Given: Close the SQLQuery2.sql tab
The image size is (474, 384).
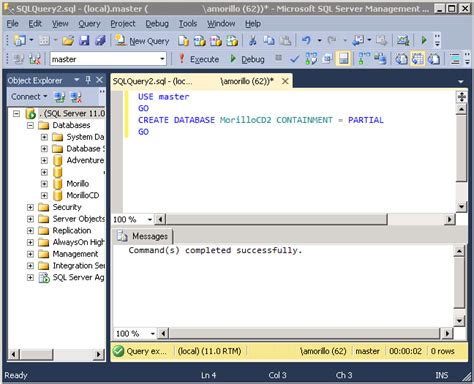Looking at the screenshot, I should (x=285, y=81).
